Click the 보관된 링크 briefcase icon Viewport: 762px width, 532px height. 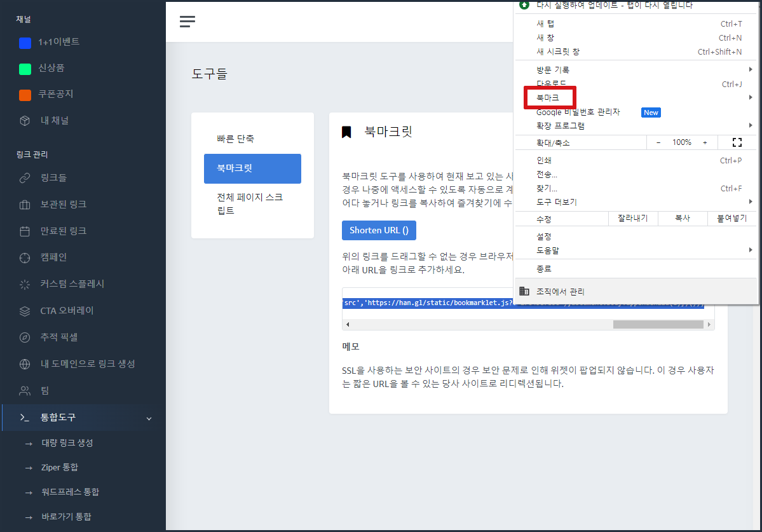coord(25,205)
